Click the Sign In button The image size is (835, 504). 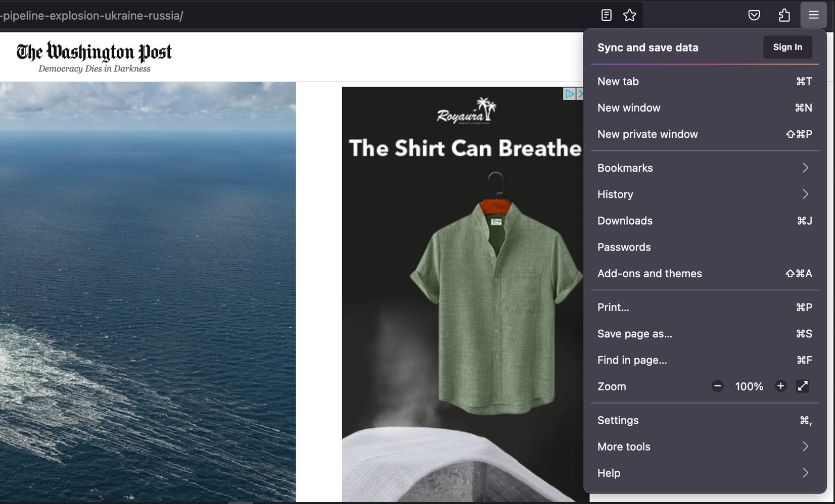(787, 47)
